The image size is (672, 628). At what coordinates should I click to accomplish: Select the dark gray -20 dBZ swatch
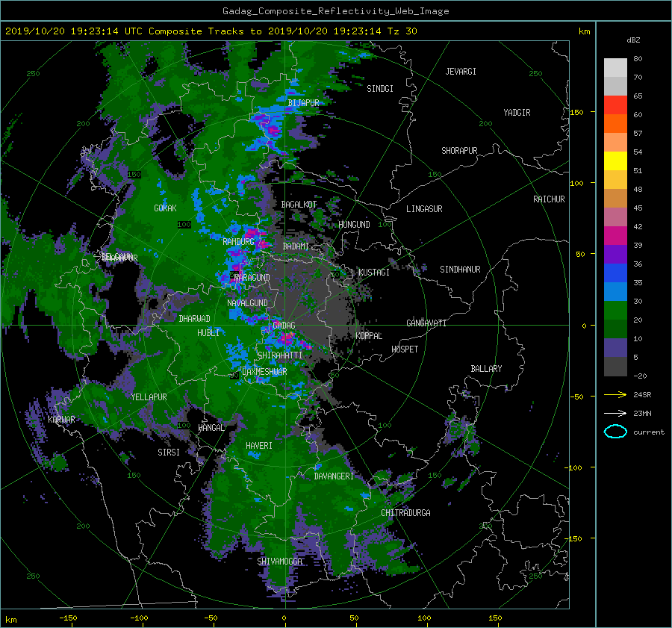click(615, 367)
